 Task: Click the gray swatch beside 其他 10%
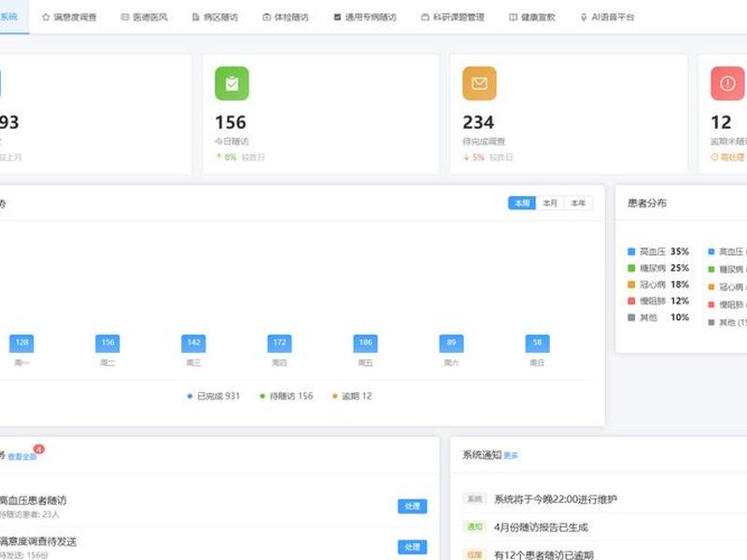(631, 317)
